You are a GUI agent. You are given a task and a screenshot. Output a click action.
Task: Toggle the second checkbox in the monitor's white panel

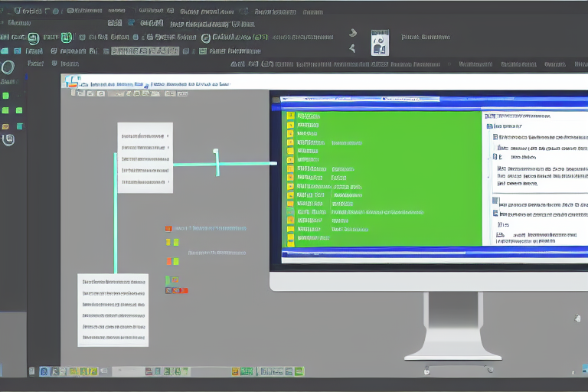(x=495, y=156)
